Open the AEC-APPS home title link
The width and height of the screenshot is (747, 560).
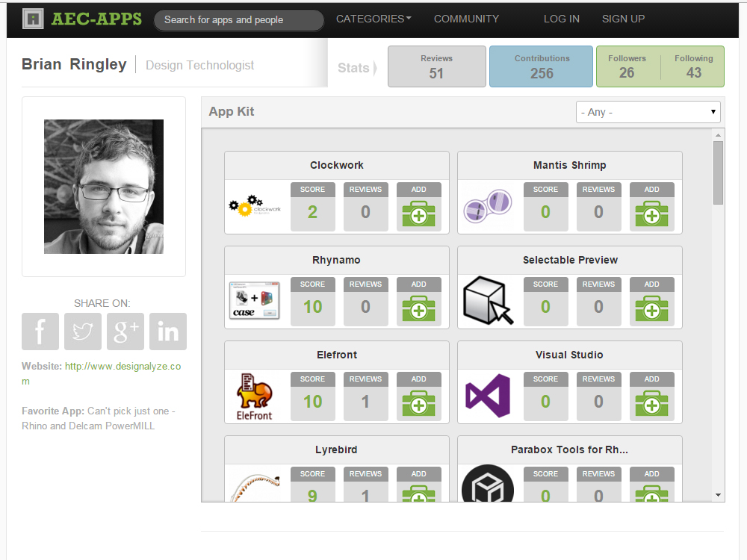[x=96, y=19]
